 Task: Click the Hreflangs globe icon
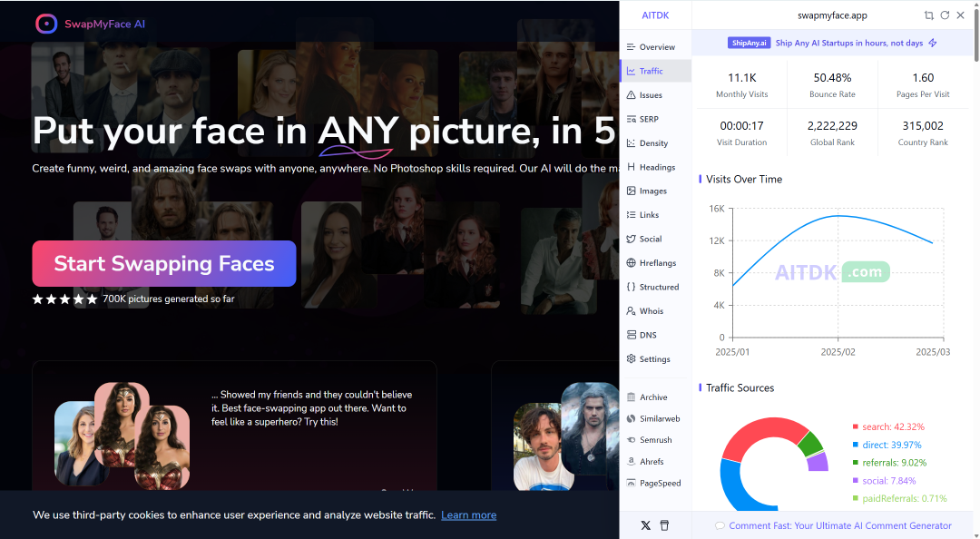(632, 262)
